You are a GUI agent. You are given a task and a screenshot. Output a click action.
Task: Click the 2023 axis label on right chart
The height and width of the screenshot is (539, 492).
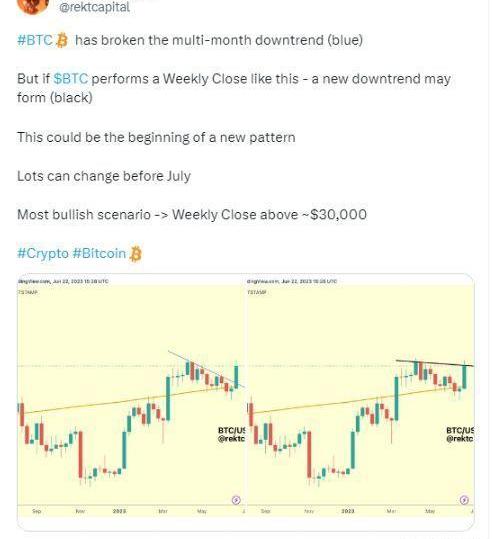pyautogui.click(x=348, y=511)
